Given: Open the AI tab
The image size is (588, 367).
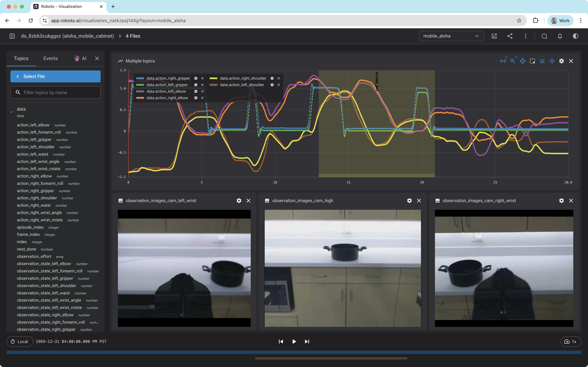Looking at the screenshot, I should (x=80, y=58).
